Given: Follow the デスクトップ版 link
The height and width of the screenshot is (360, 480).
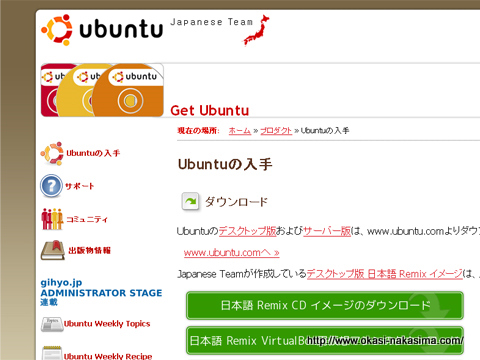Looking at the screenshot, I should click(x=247, y=231).
